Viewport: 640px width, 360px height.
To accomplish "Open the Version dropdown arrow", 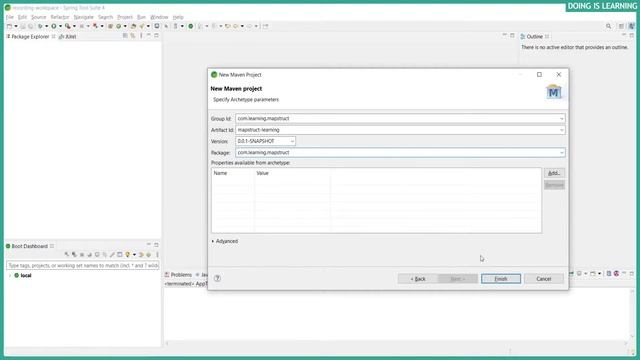I will click(292, 141).
